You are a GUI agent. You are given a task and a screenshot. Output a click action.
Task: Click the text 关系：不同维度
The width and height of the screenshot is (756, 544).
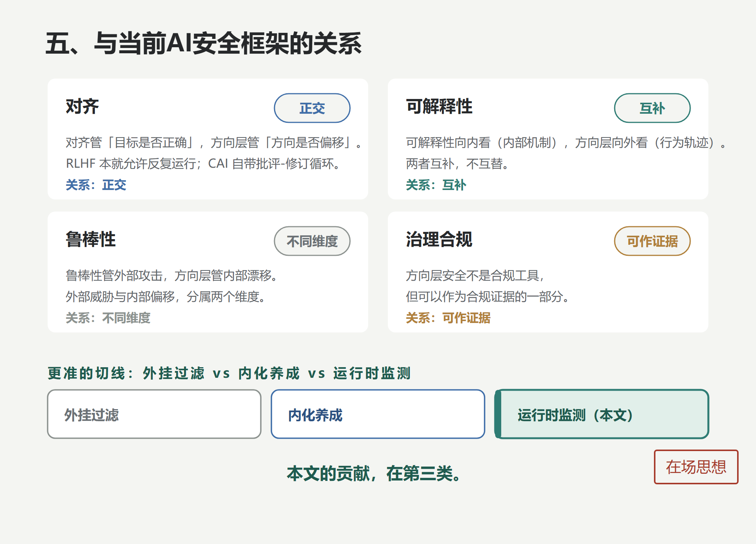pyautogui.click(x=108, y=318)
